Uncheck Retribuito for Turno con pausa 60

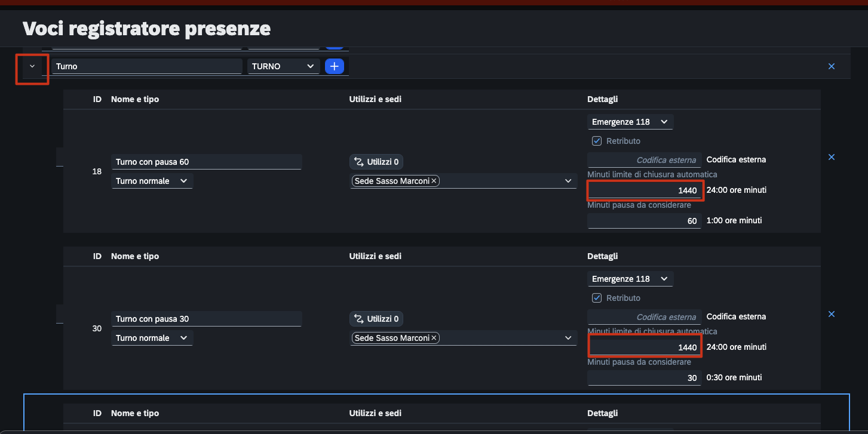[596, 141]
